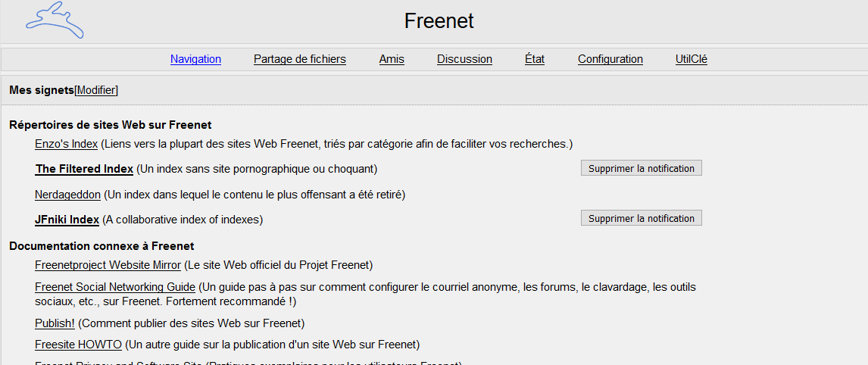This screenshot has height=365, width=868.
Task: Remove the JFniki Index notification
Action: click(x=642, y=218)
